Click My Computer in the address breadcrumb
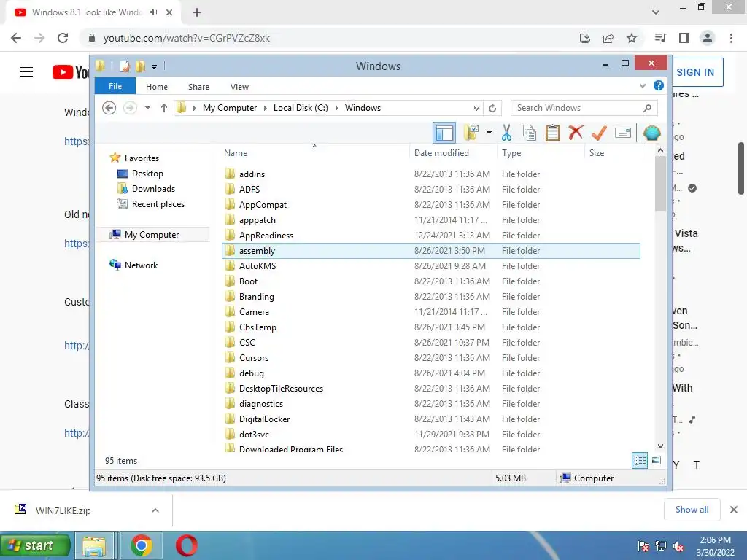The height and width of the screenshot is (560, 747). tap(230, 108)
